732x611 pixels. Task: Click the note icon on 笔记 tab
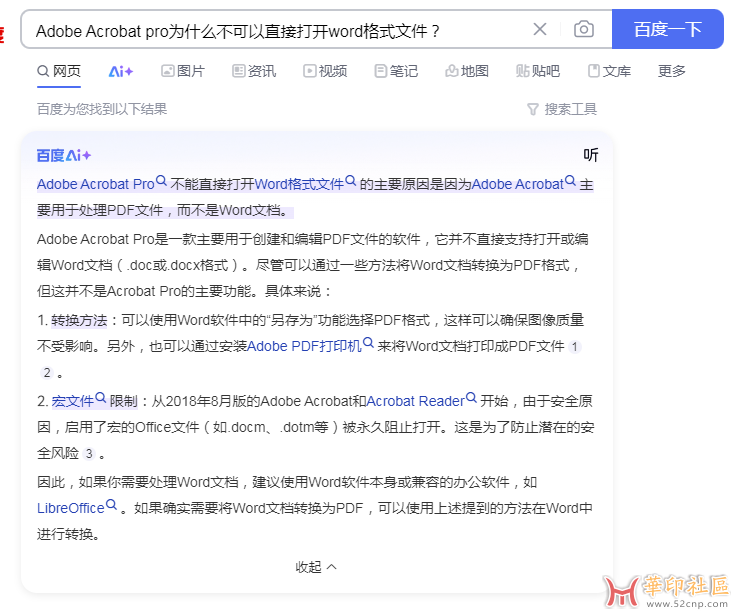click(x=380, y=71)
